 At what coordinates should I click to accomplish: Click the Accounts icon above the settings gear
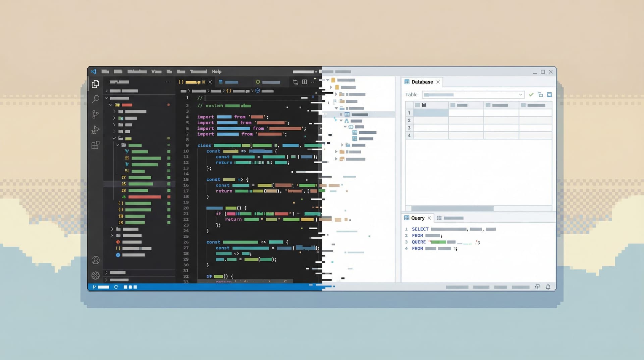(x=96, y=260)
